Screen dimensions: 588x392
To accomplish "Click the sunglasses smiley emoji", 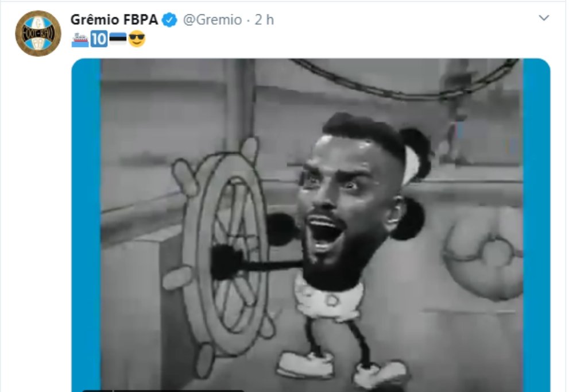I will (137, 39).
